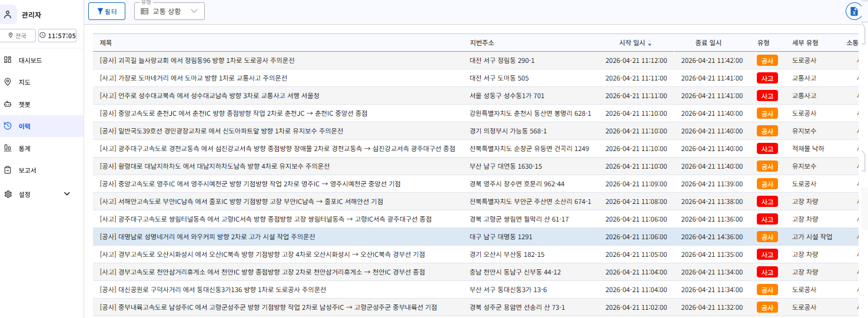Image resolution: width=868 pixels, height=318 pixels.
Task: Click the 챗봇 robot icon
Action: click(8, 104)
